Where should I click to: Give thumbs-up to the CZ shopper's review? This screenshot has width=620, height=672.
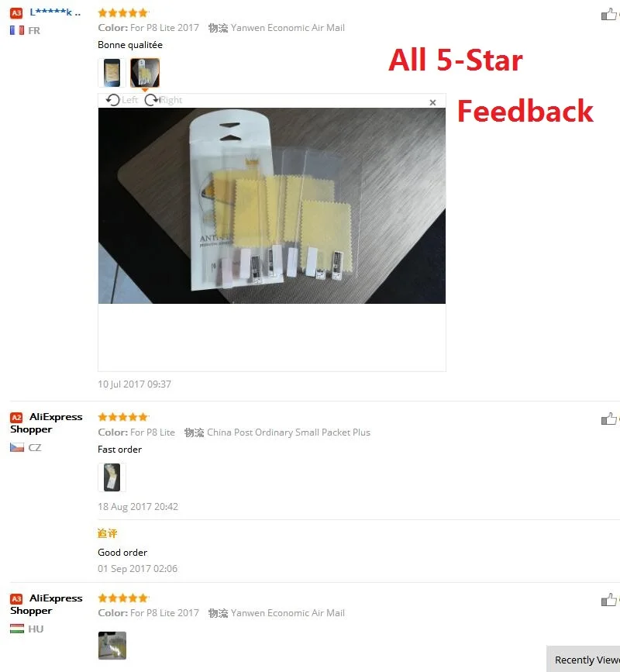click(609, 419)
